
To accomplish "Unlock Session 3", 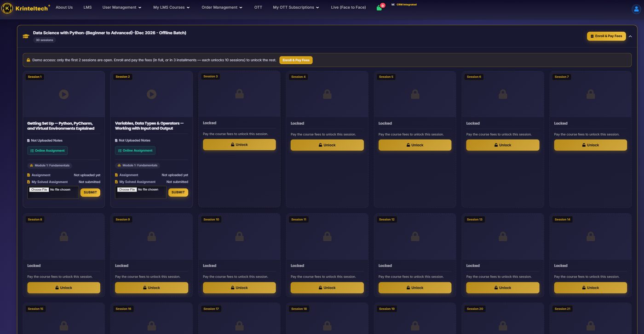I will (x=239, y=145).
